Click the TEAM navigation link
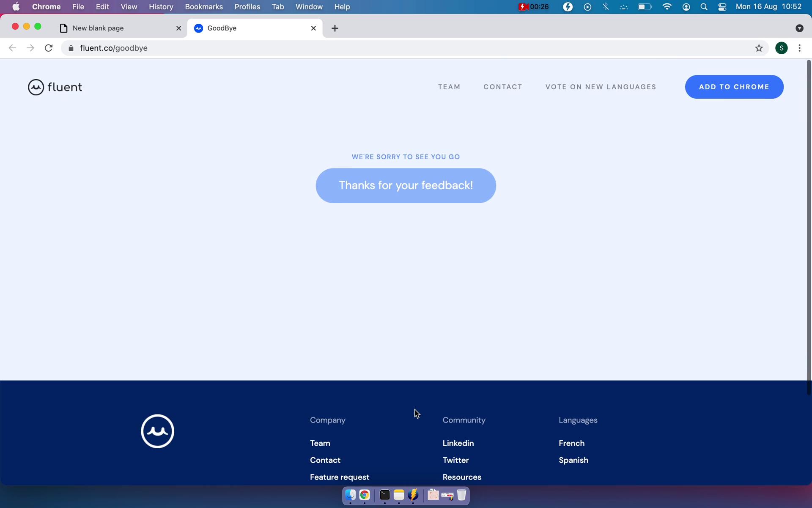812x508 pixels. 449,87
